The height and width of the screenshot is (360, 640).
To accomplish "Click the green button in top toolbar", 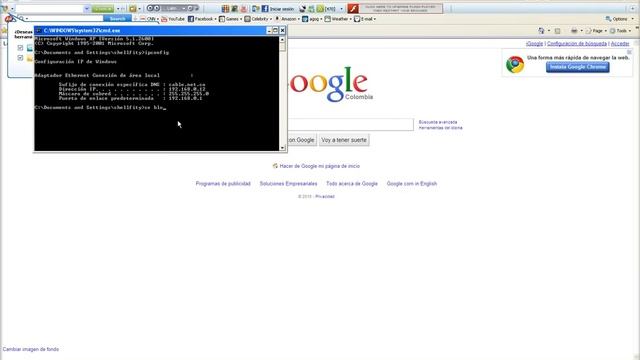I will click(102, 9).
